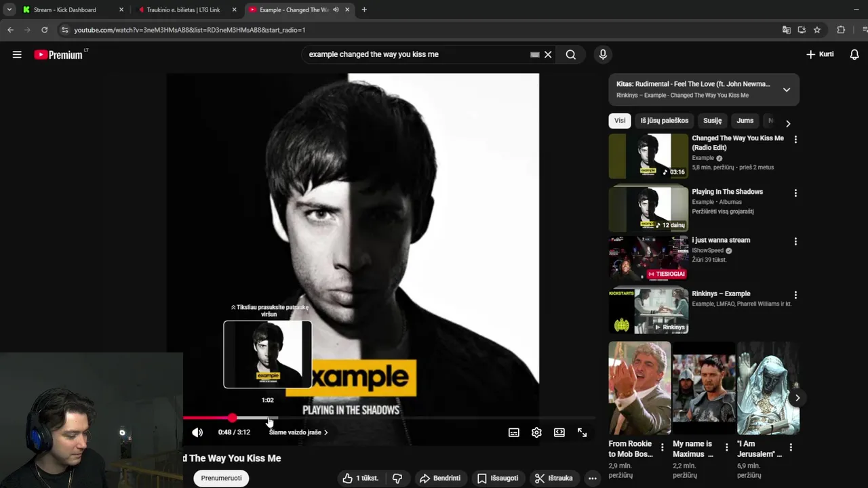This screenshot has width=868, height=488.
Task: Click the Kurti create button
Action: click(819, 54)
